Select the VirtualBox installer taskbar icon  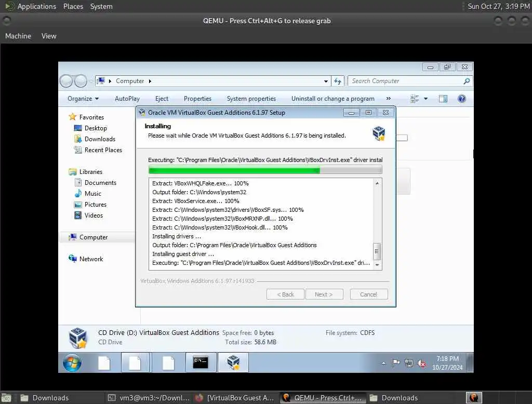(x=233, y=362)
